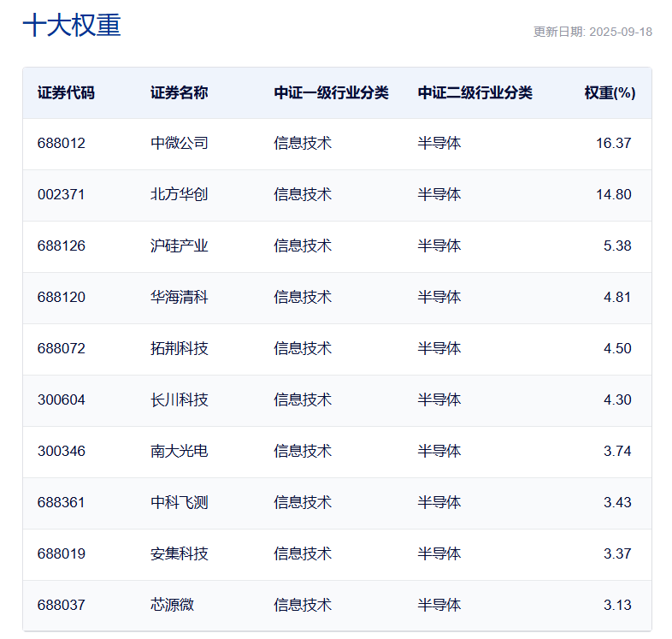Select security code 688019
This screenshot has height=639, width=672.
tap(62, 553)
